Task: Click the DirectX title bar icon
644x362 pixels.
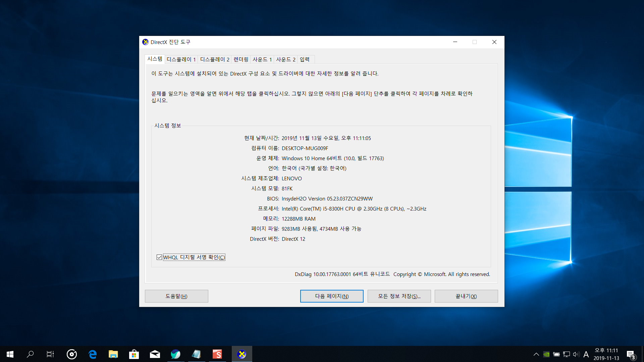Action: (x=145, y=42)
